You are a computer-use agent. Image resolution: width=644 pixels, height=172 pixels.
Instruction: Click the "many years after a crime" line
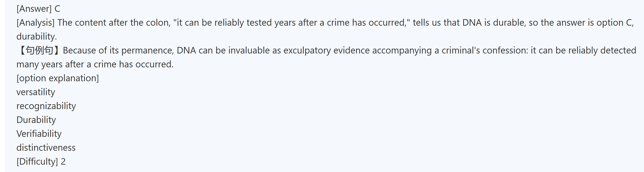(x=95, y=64)
